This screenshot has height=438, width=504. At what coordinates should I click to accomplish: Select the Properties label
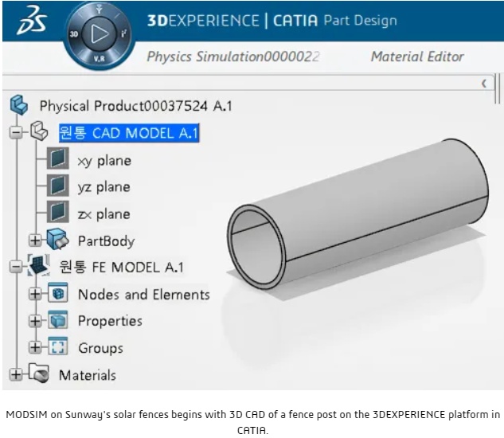click(x=110, y=321)
